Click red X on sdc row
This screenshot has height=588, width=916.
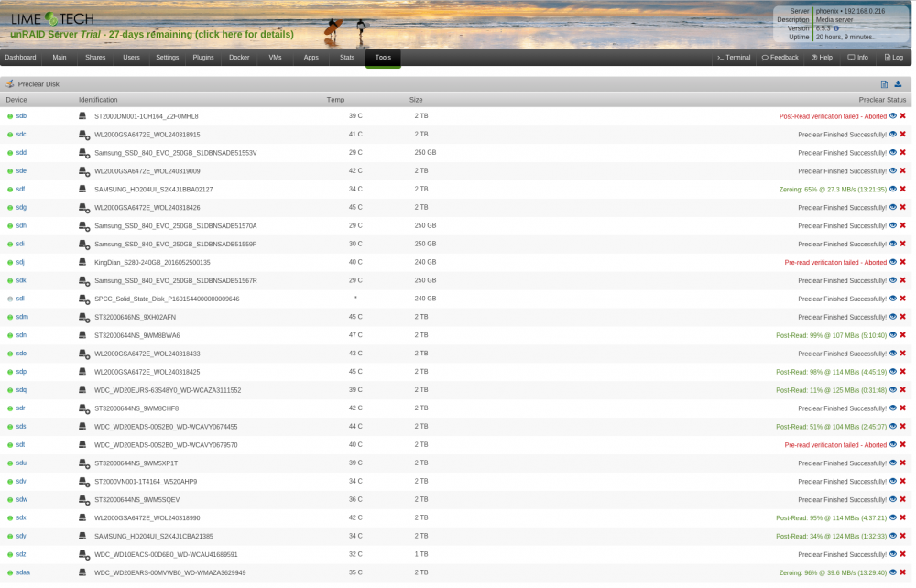click(902, 135)
